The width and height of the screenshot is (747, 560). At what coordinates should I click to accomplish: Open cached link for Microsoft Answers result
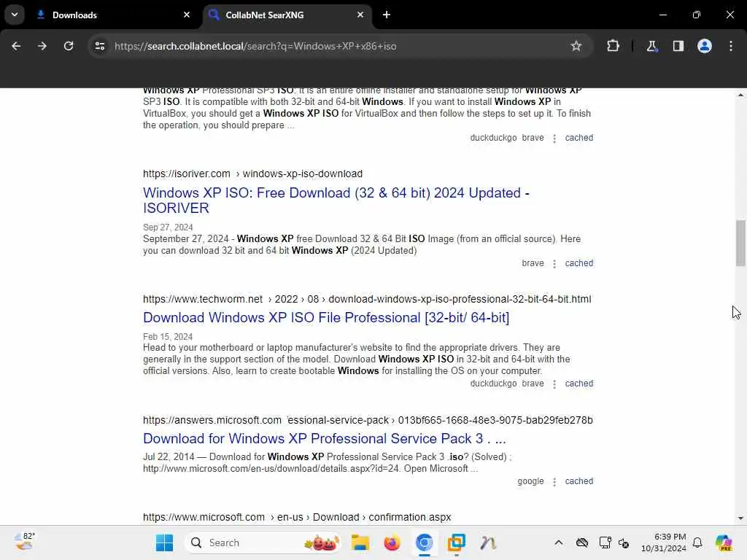pyautogui.click(x=578, y=481)
